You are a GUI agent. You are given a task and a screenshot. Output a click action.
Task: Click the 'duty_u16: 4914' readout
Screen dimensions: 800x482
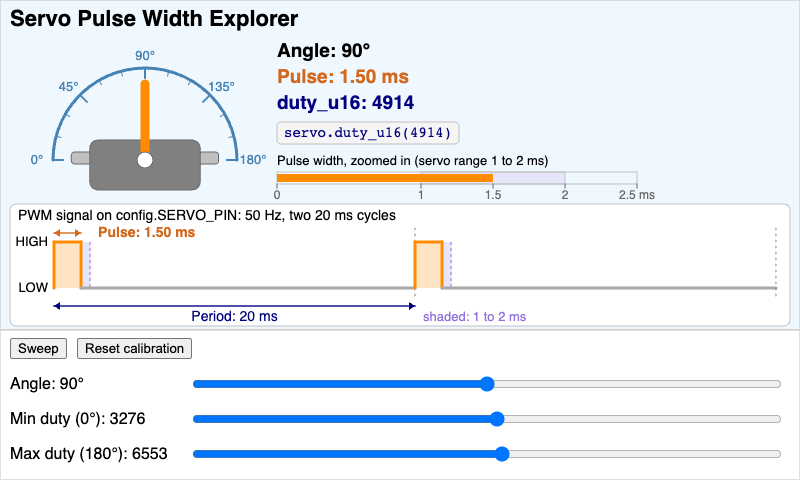pyautogui.click(x=345, y=103)
